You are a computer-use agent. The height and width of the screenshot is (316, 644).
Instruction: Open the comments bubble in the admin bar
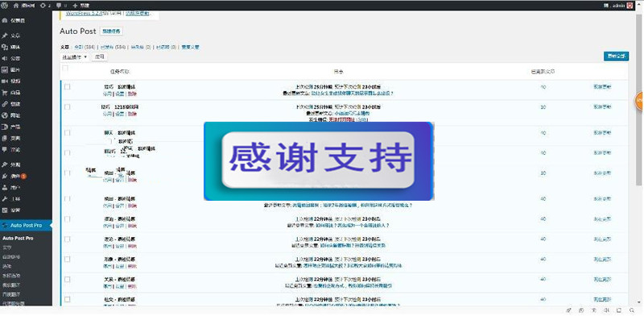click(x=61, y=6)
